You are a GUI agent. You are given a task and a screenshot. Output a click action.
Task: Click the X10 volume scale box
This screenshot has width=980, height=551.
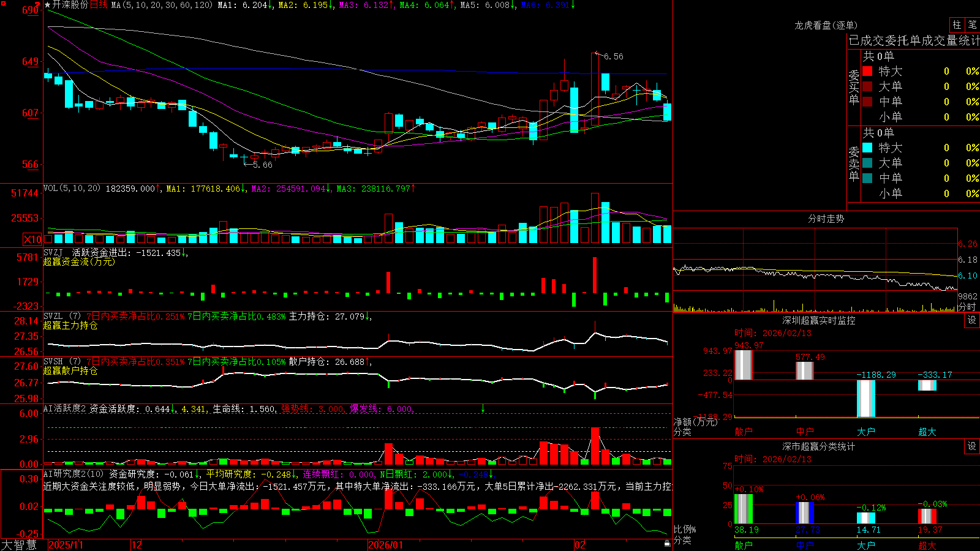(32, 239)
